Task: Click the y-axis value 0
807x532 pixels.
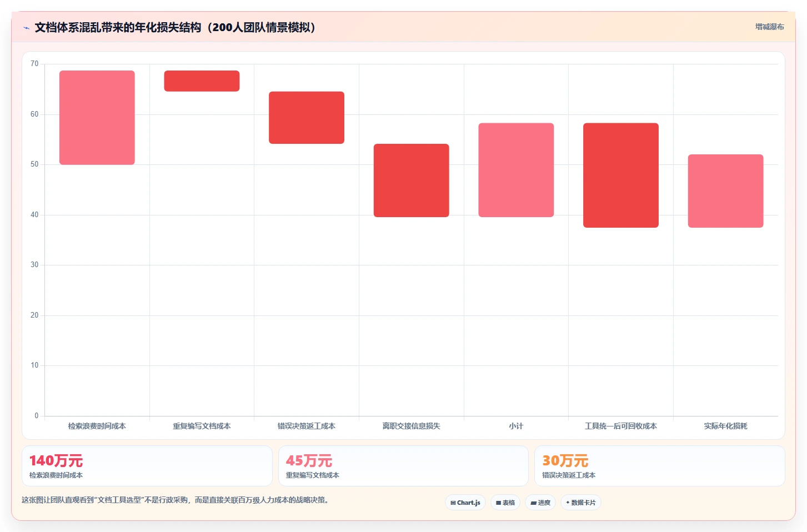Action: click(x=37, y=416)
